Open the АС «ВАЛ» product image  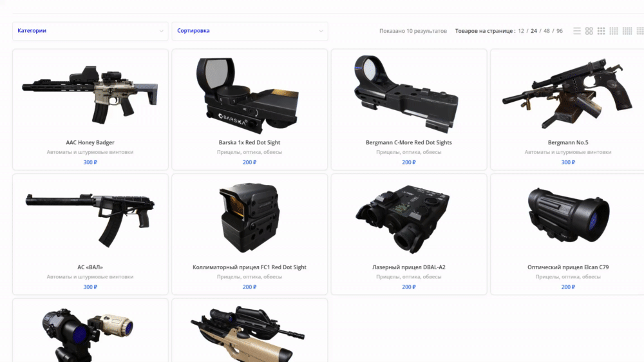90,219
